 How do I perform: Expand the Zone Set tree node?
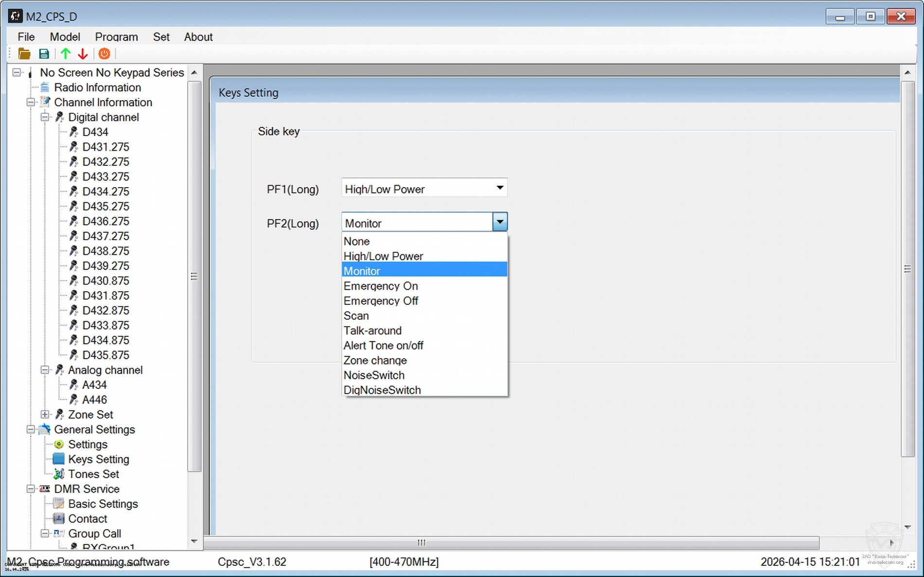[x=45, y=415]
